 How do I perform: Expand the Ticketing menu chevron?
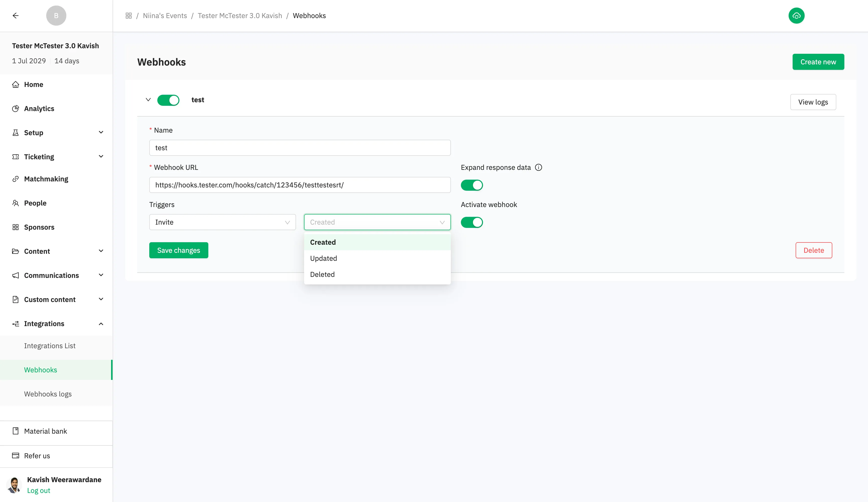click(x=101, y=157)
